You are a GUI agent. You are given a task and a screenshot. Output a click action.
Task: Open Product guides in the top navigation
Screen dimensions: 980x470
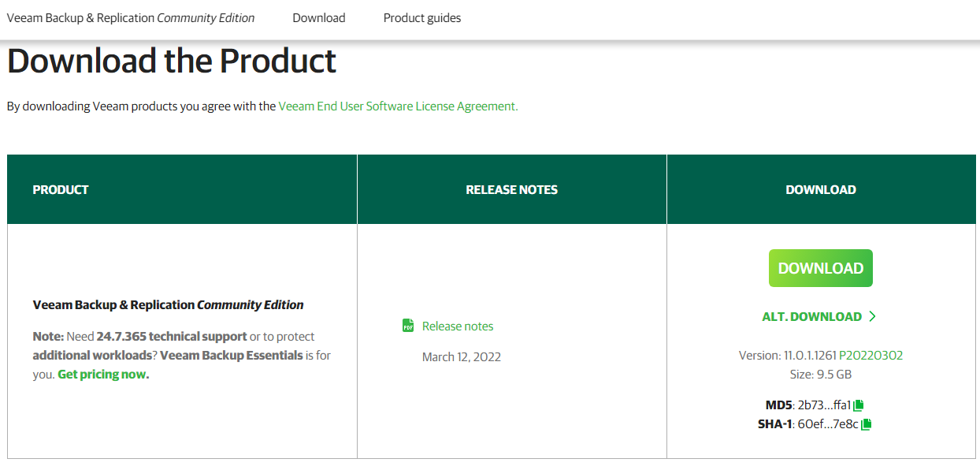point(422,17)
